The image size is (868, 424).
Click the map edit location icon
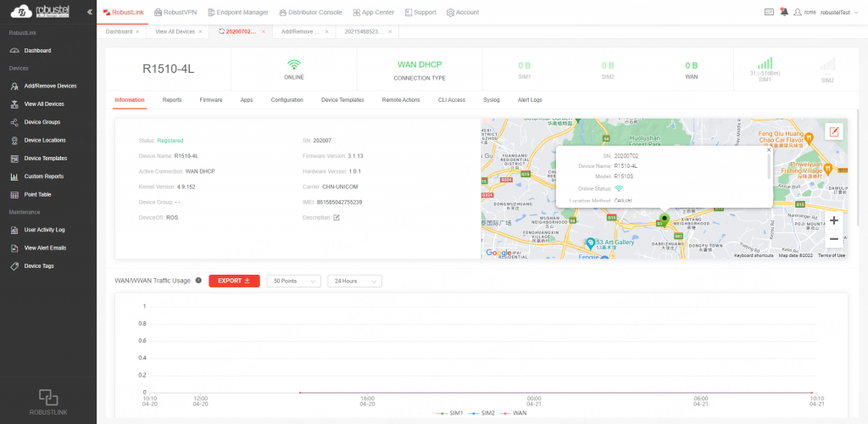[x=834, y=131]
